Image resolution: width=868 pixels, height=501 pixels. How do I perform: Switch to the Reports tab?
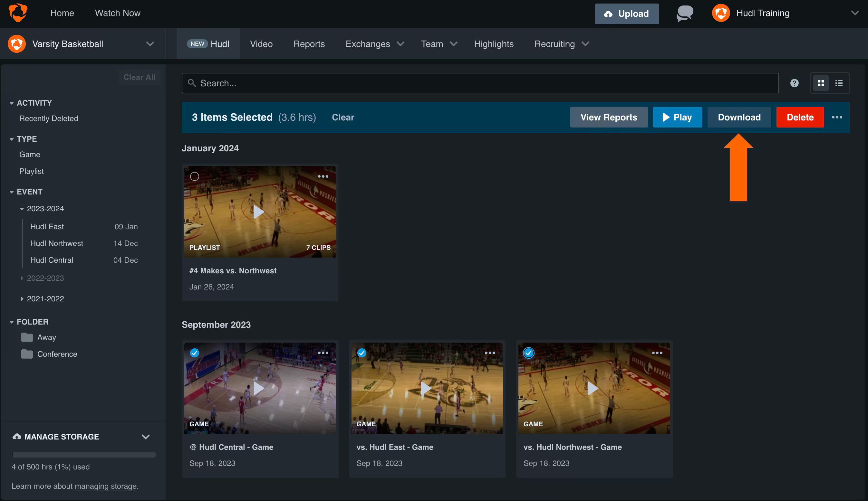[309, 44]
